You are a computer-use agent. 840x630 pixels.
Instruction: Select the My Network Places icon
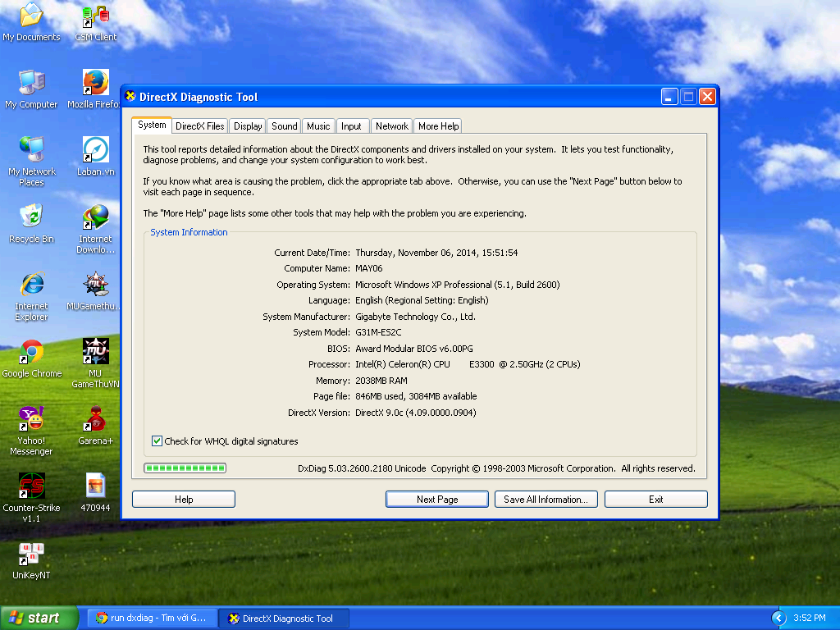click(x=32, y=162)
